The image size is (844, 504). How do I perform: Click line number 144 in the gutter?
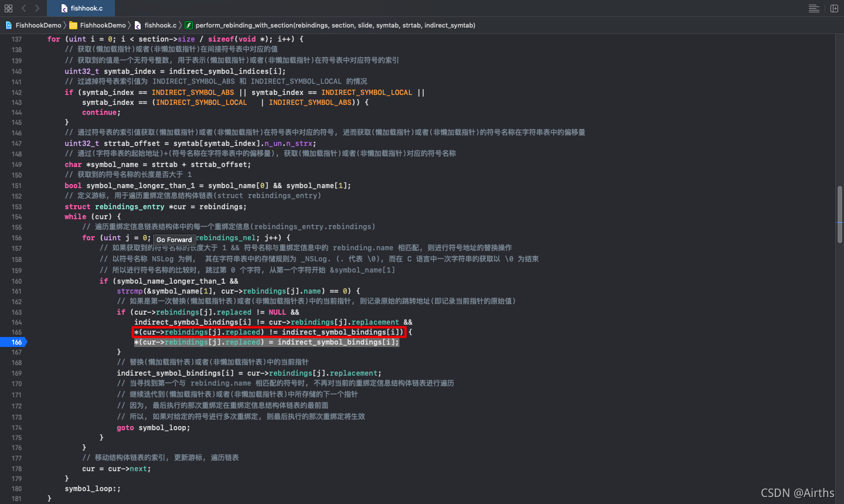tap(16, 113)
